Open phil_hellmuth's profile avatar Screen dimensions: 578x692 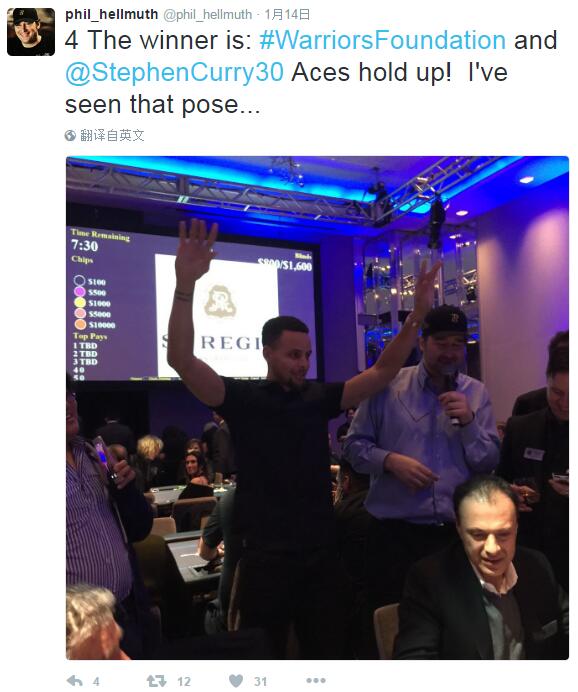tap(31, 32)
